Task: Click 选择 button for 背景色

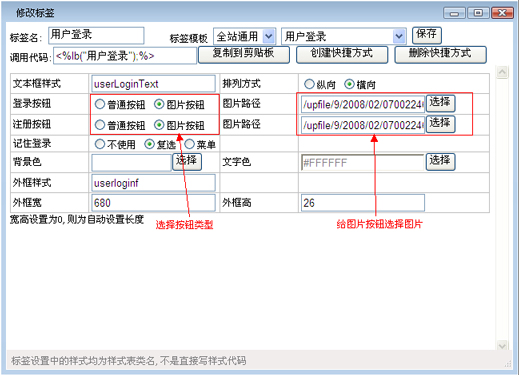Action: click(187, 162)
